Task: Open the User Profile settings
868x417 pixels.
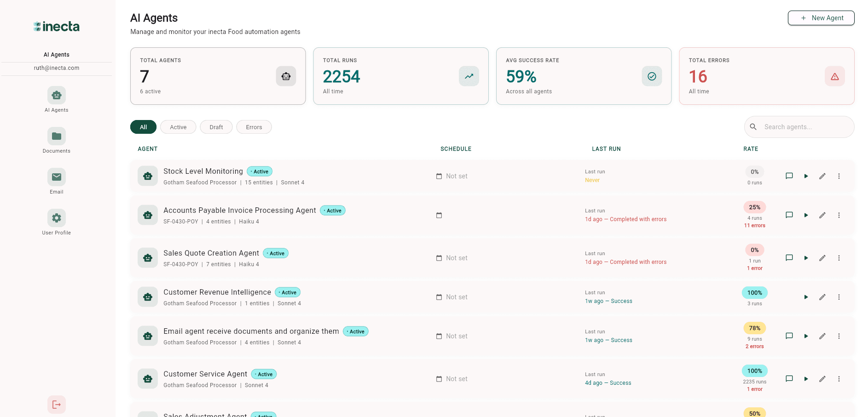Action: click(x=57, y=222)
